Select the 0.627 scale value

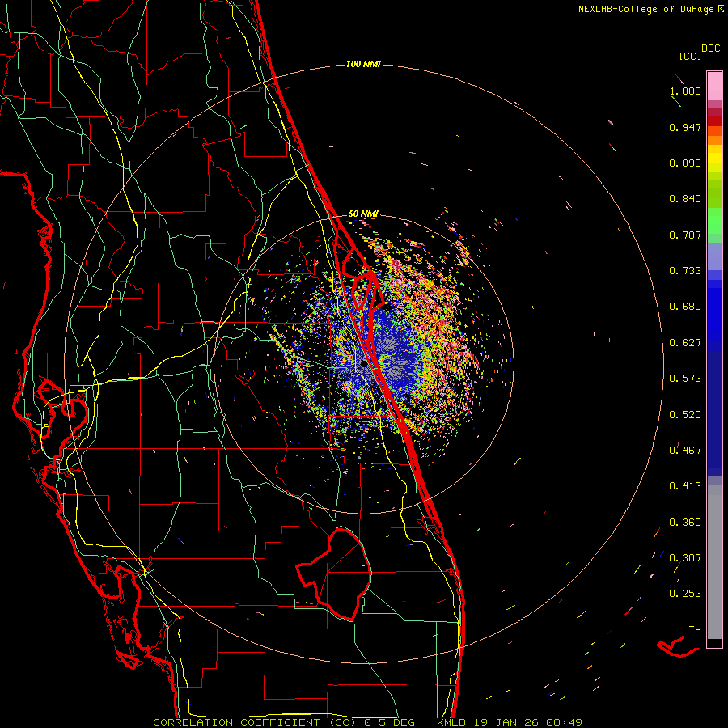[685, 343]
